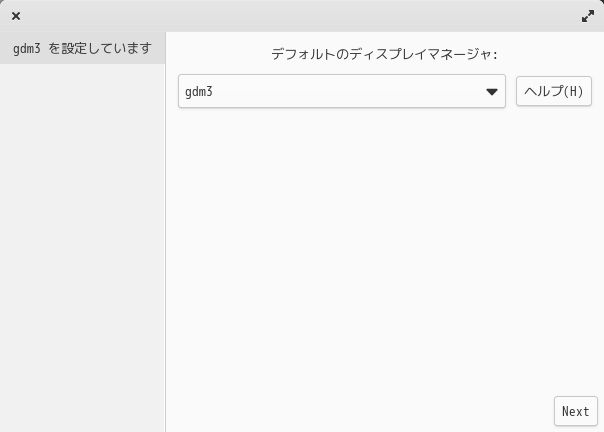
Task: Click the Next button
Action: 575,411
